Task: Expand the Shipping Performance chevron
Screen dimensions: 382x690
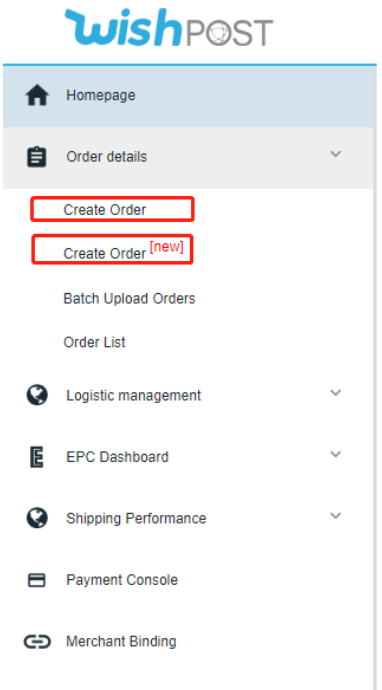Action: 336,515
